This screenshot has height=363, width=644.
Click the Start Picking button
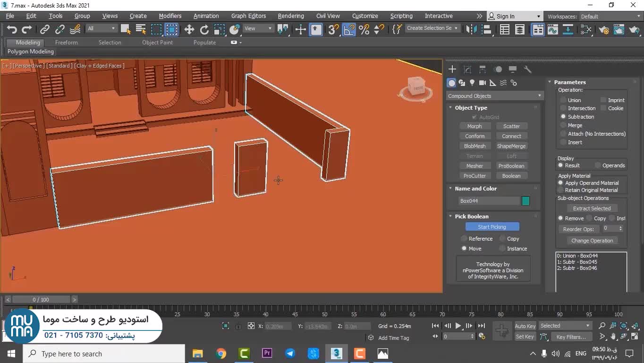click(491, 227)
